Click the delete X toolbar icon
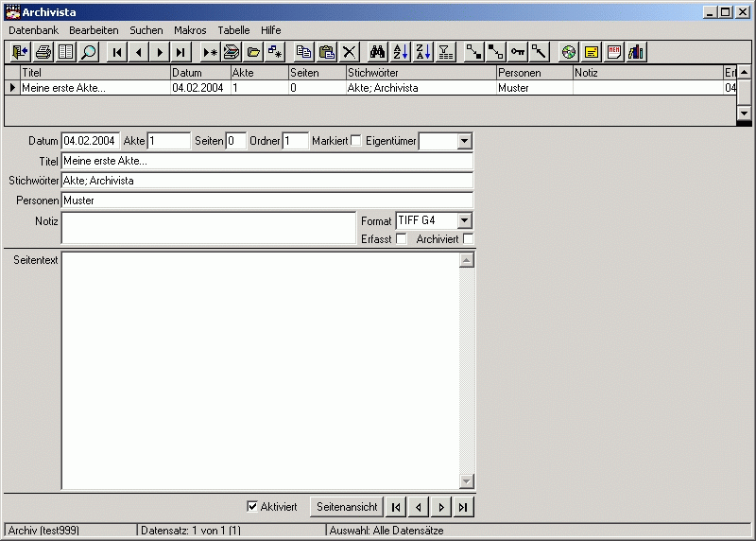The image size is (756, 541). click(x=350, y=52)
